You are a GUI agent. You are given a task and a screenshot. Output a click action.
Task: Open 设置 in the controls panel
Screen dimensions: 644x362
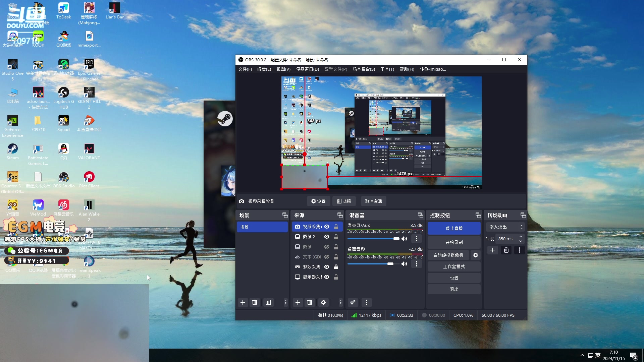[454, 278]
